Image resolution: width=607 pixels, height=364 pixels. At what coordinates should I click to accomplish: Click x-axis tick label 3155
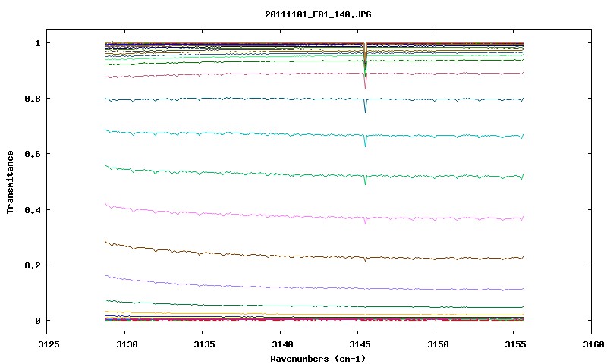(515, 344)
